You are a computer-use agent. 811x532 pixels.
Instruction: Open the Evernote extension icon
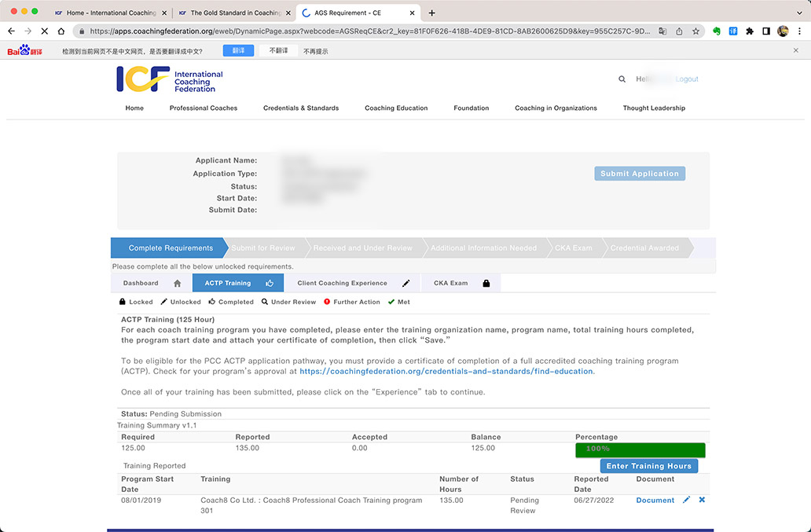[717, 31]
